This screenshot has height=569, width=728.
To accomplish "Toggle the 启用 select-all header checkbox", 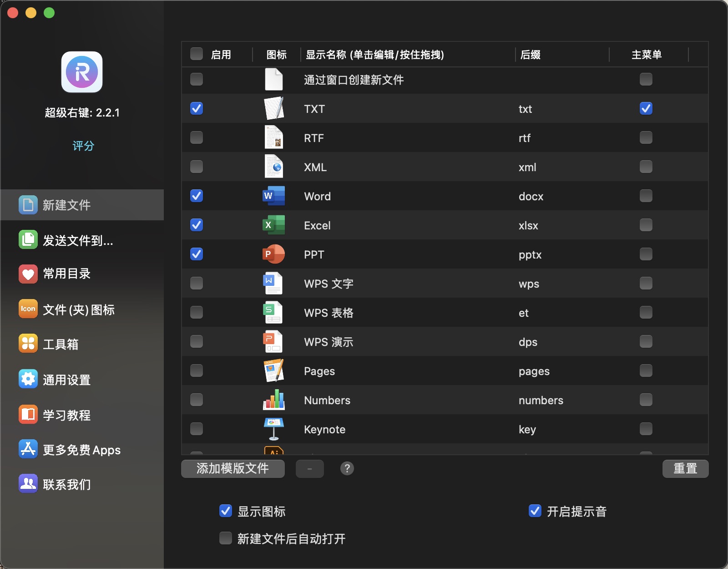I will click(197, 54).
